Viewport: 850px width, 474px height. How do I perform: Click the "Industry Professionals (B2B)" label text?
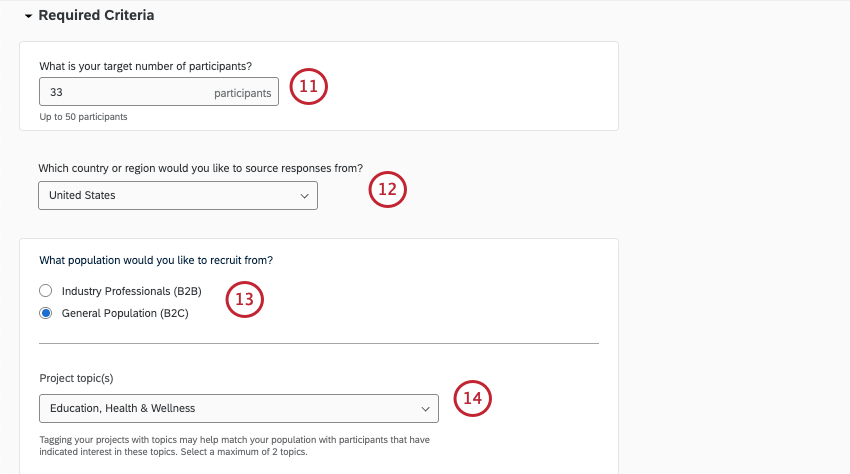(132, 291)
